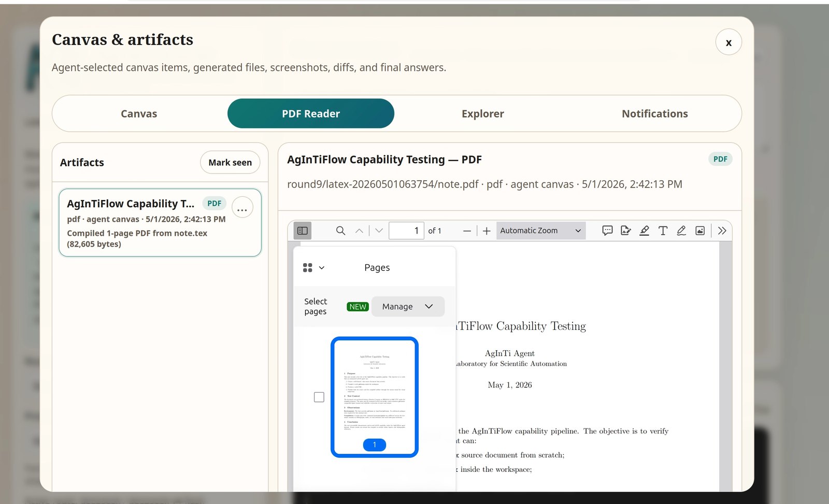The width and height of the screenshot is (829, 504).
Task: Select the page 1 thumbnail
Action: pos(375,397)
